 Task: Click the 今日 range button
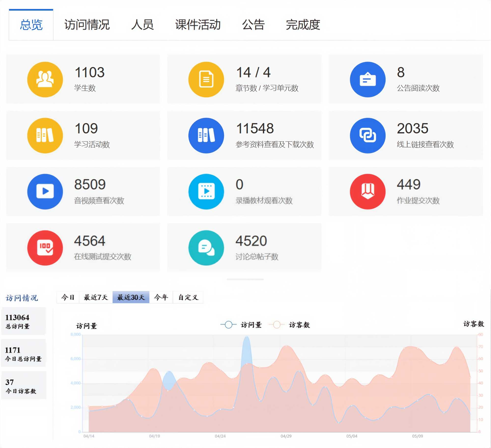point(68,297)
